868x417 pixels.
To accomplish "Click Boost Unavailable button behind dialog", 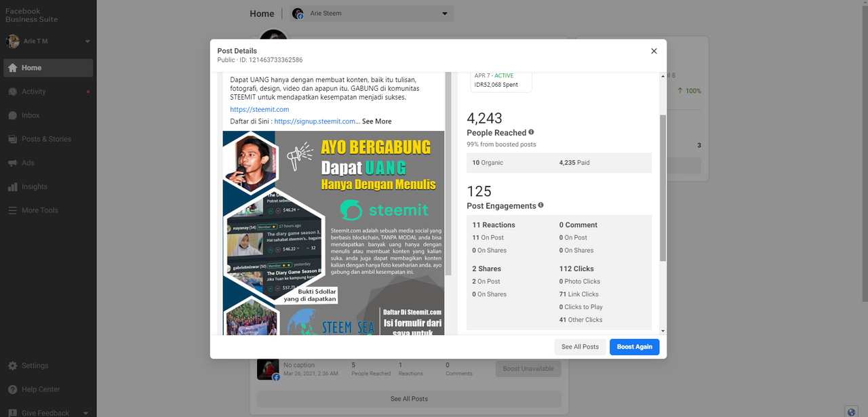I will (529, 369).
